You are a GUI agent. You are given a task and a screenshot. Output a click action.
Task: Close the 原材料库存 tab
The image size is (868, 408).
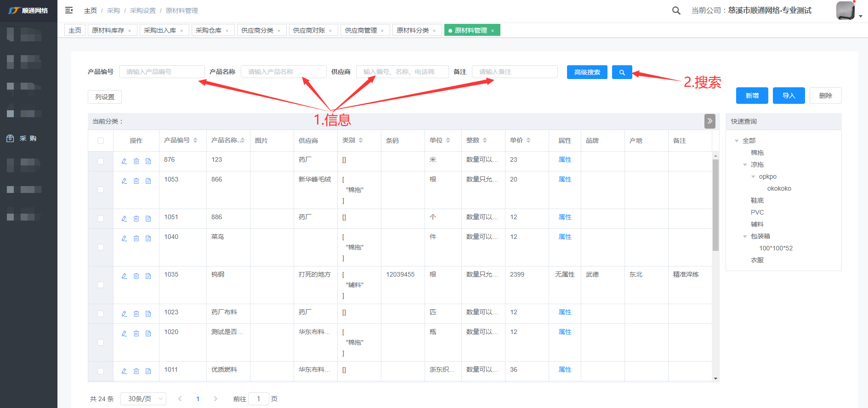pos(130,31)
